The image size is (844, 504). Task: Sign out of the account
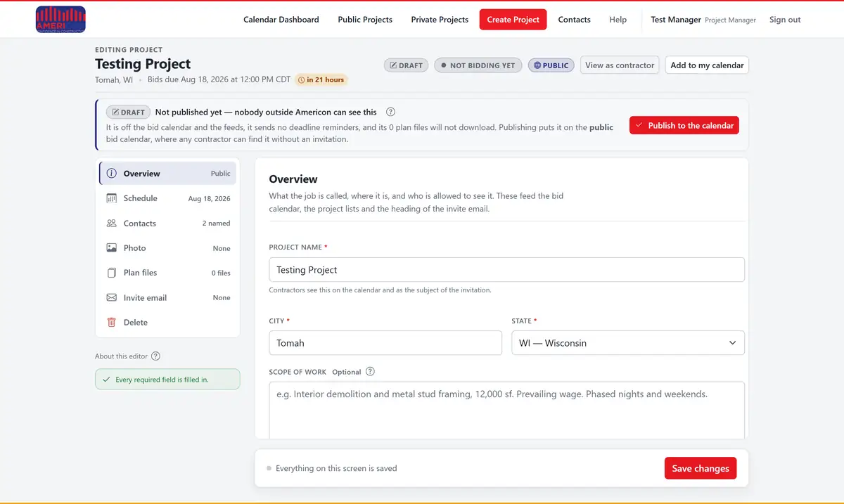click(785, 20)
